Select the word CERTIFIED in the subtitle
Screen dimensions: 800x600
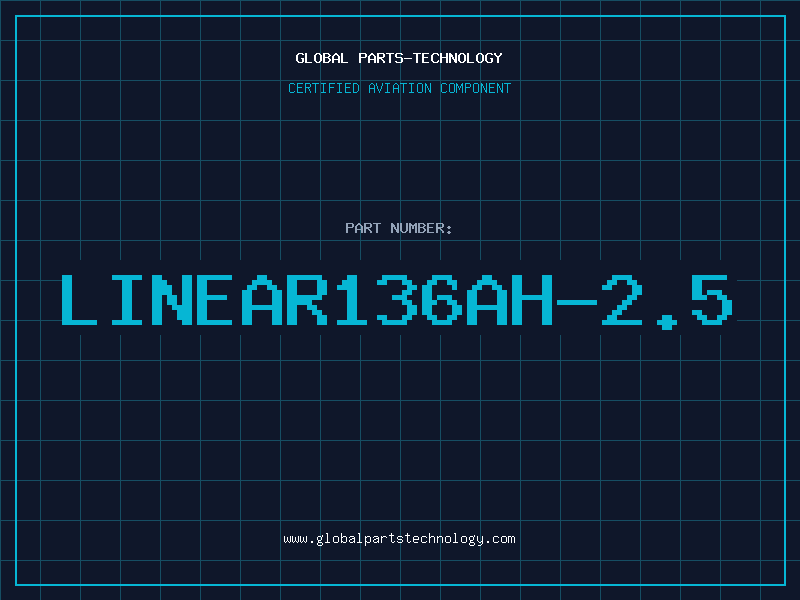pyautogui.click(x=324, y=88)
